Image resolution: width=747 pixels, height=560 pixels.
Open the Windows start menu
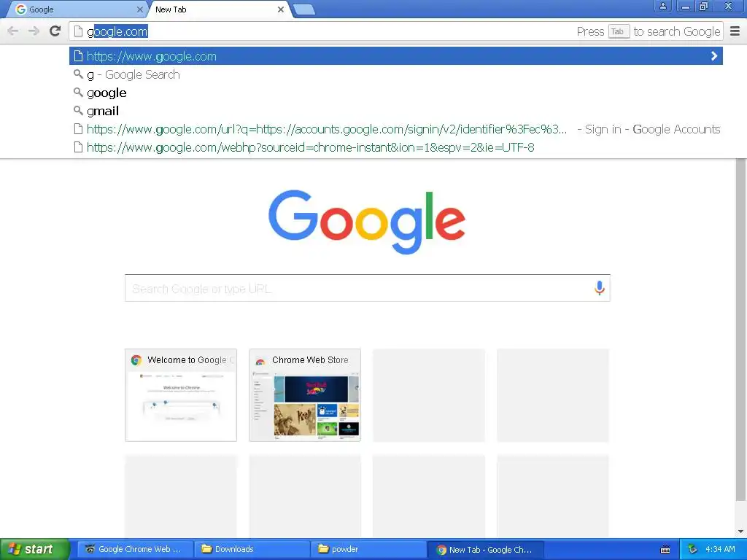[x=35, y=549]
